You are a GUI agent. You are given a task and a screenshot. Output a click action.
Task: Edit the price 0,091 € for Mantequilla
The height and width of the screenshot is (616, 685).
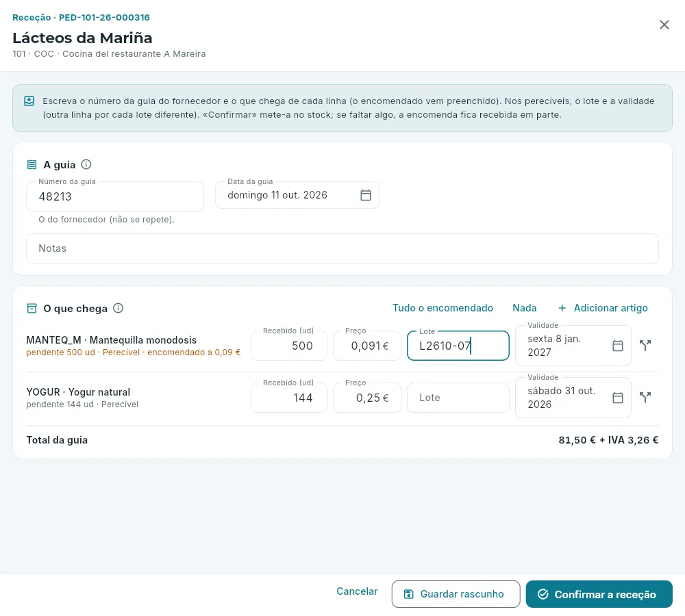(367, 346)
